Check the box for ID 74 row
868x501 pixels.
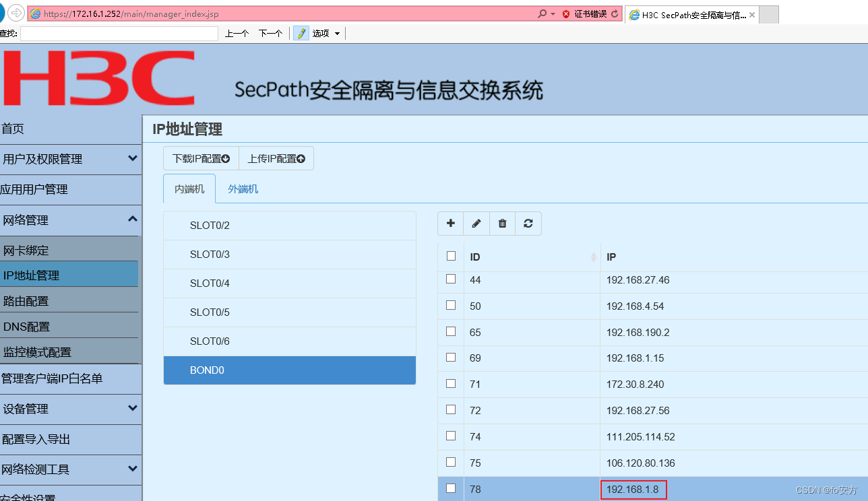(x=451, y=436)
